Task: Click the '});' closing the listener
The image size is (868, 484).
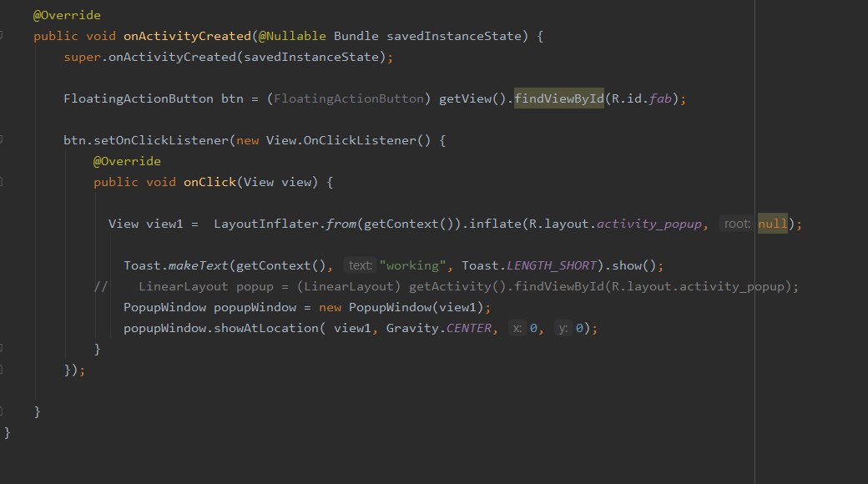Action: tap(74, 370)
